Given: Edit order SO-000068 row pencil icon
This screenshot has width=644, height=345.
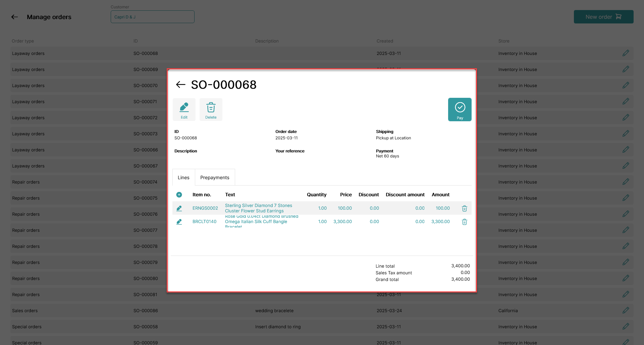Looking at the screenshot, I should (626, 53).
